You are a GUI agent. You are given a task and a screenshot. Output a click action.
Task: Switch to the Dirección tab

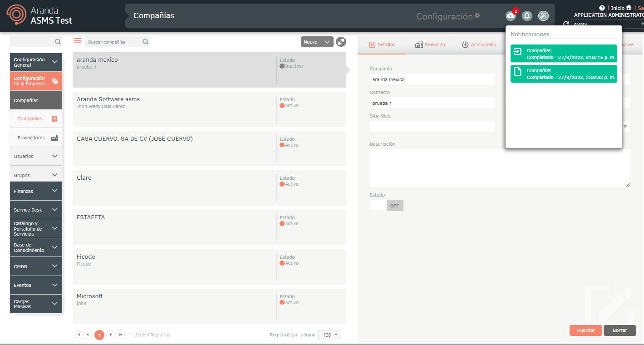tap(430, 45)
